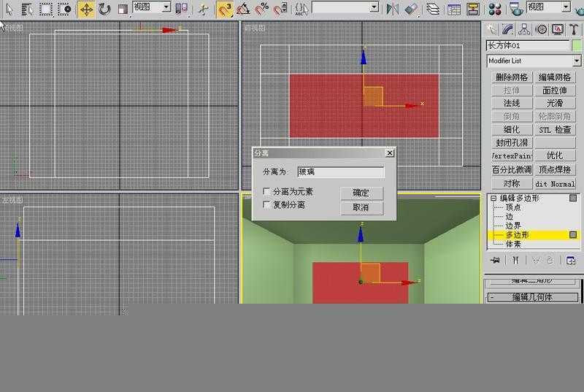The width and height of the screenshot is (584, 392).
Task: Click the 光滑 modifier button
Action: pos(555,103)
